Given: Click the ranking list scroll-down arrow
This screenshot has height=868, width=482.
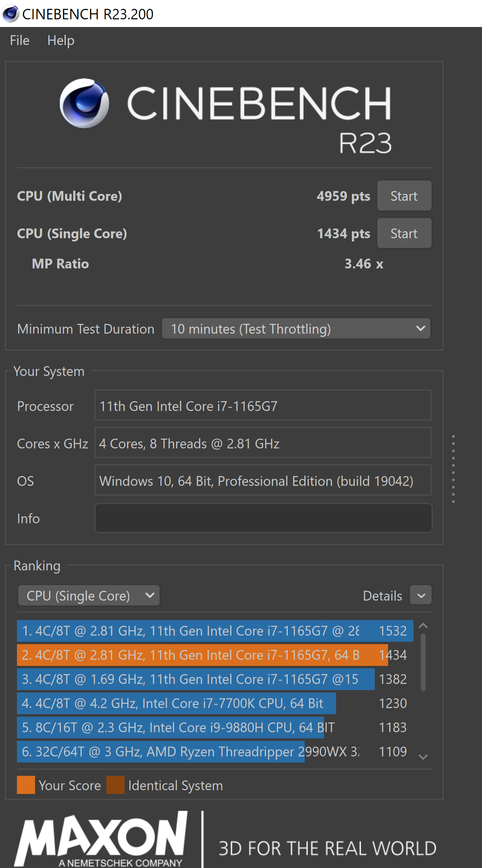Looking at the screenshot, I should click(423, 757).
